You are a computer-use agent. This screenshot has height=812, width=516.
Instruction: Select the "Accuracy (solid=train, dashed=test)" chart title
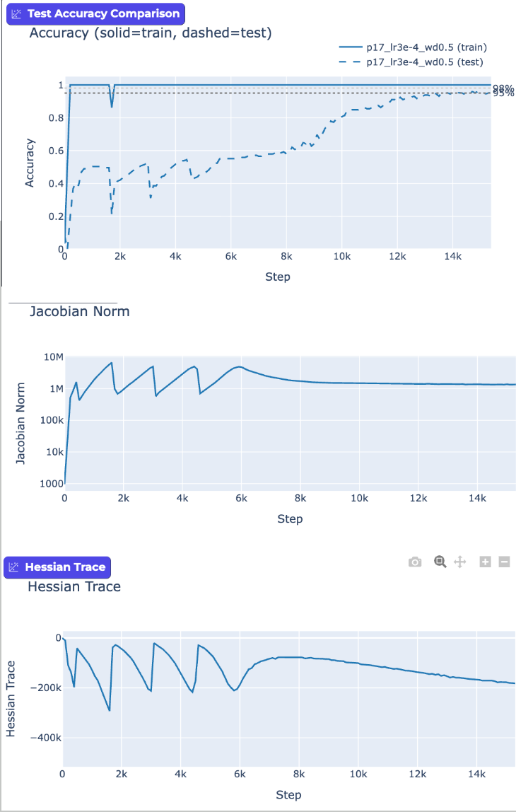coord(151,33)
